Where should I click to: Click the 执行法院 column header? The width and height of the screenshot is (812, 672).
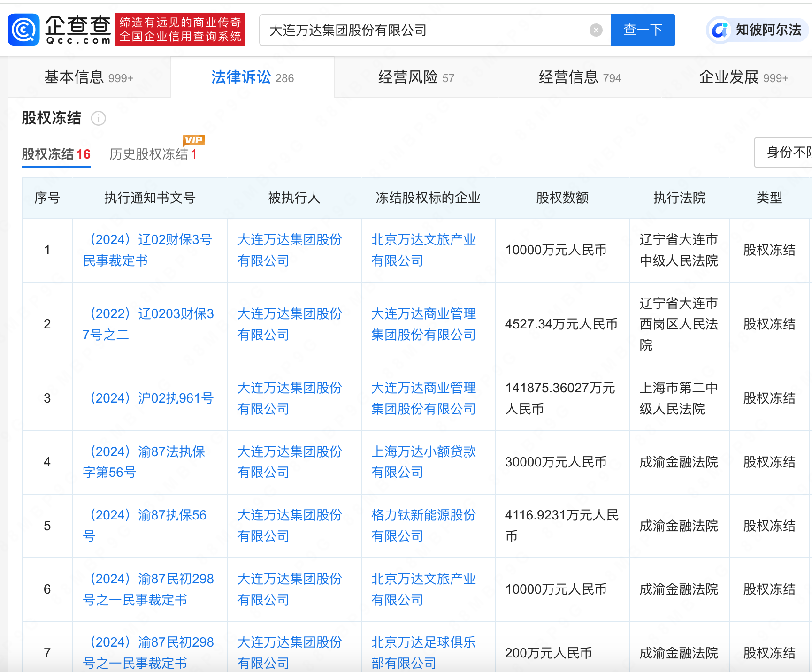click(x=679, y=198)
